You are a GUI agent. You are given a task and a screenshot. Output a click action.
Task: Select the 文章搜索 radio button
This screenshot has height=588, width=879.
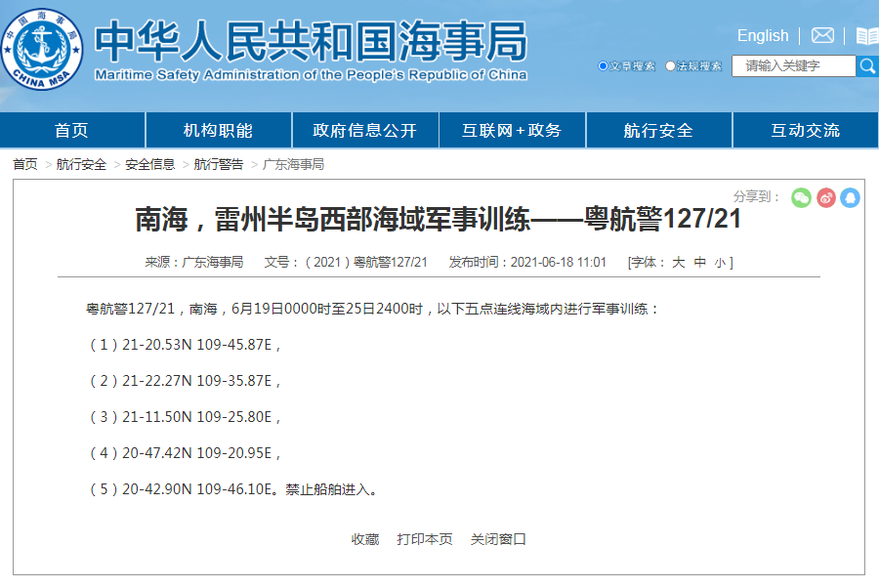(603, 66)
